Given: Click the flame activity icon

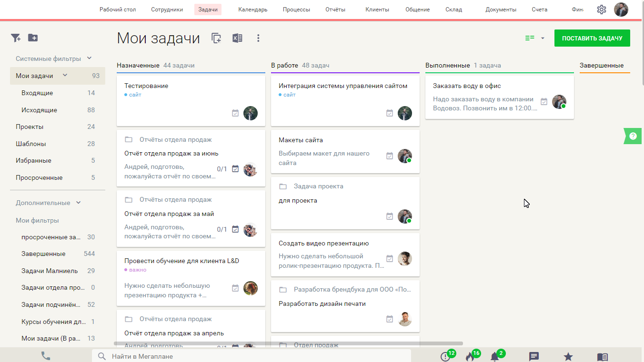Looking at the screenshot, I should click(x=469, y=356).
